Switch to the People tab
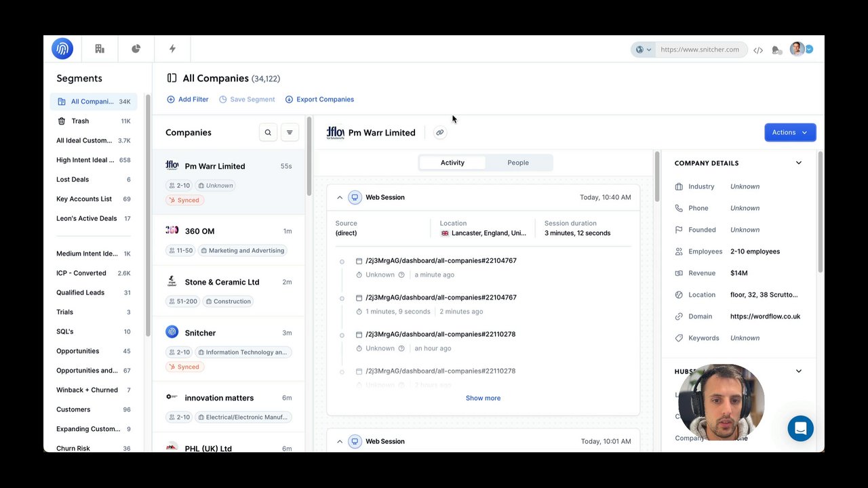 click(518, 163)
